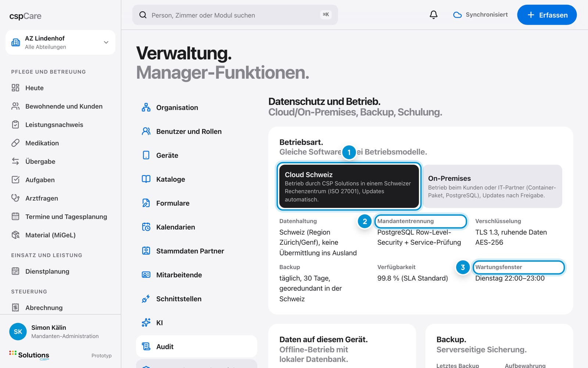Click the Material (MiGeL) box icon
The width and height of the screenshot is (588, 368).
point(15,235)
